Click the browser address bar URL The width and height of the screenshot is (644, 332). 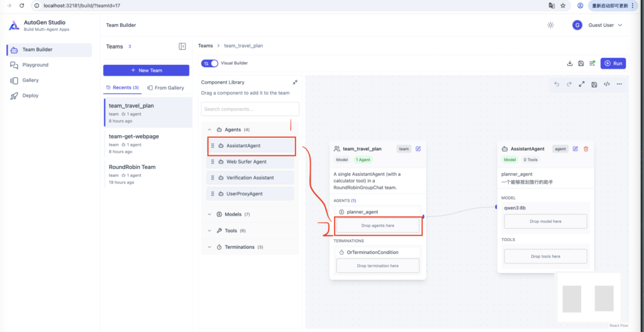tap(82, 6)
